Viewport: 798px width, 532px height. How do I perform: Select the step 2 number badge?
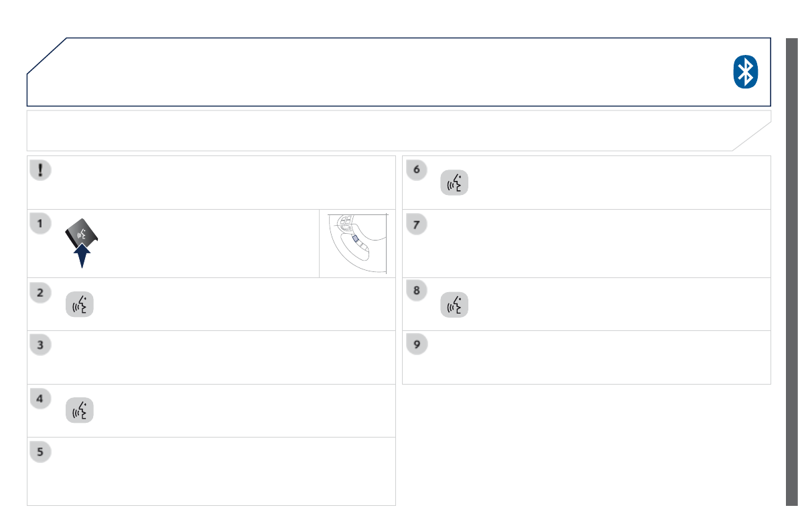pyautogui.click(x=40, y=292)
